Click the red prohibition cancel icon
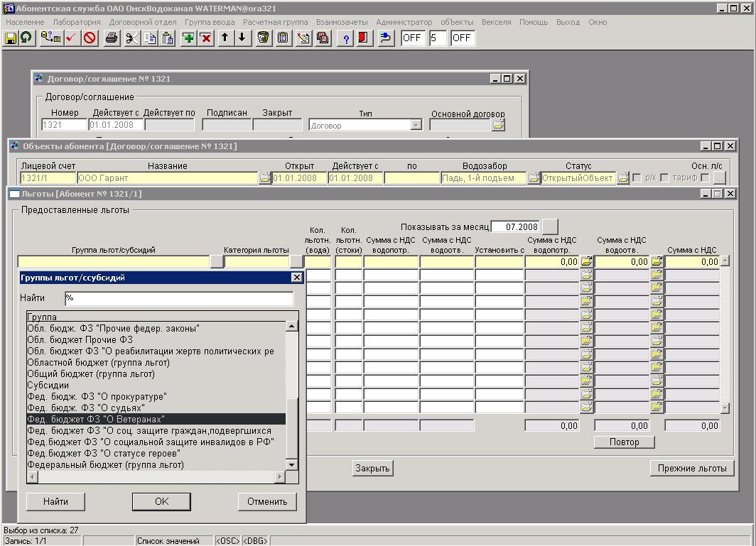The image size is (756, 546). click(90, 38)
